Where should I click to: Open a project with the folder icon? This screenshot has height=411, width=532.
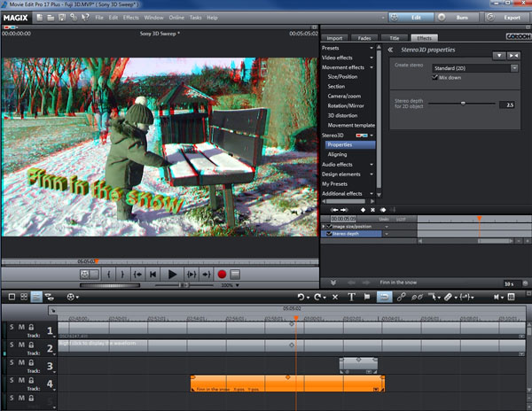pos(51,18)
